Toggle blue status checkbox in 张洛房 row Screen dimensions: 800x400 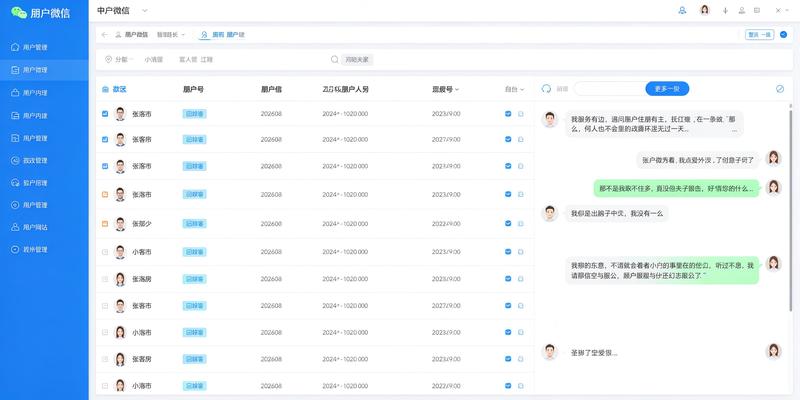pos(508,279)
